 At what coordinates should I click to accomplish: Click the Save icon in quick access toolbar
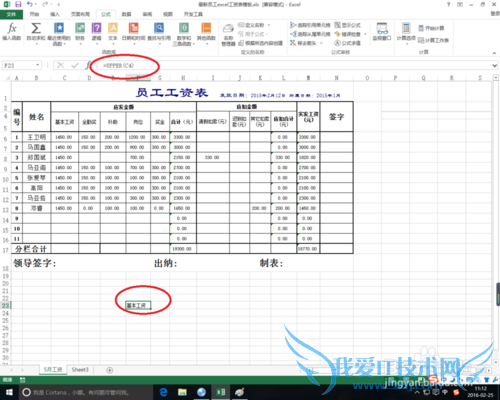18,4
